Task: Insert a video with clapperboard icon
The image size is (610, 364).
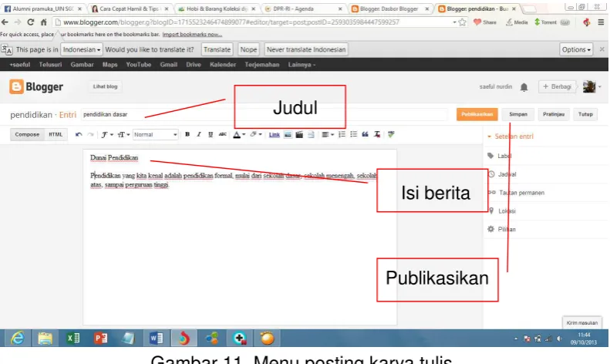Action: (x=299, y=134)
